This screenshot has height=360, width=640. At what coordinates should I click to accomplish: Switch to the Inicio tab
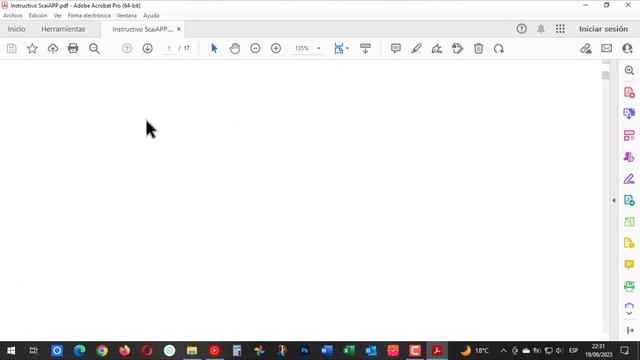[16, 29]
